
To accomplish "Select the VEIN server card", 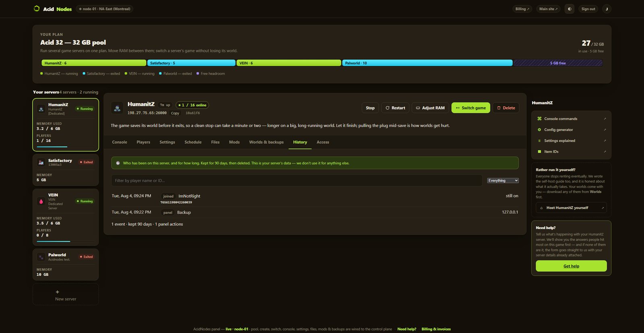I will [x=66, y=217].
